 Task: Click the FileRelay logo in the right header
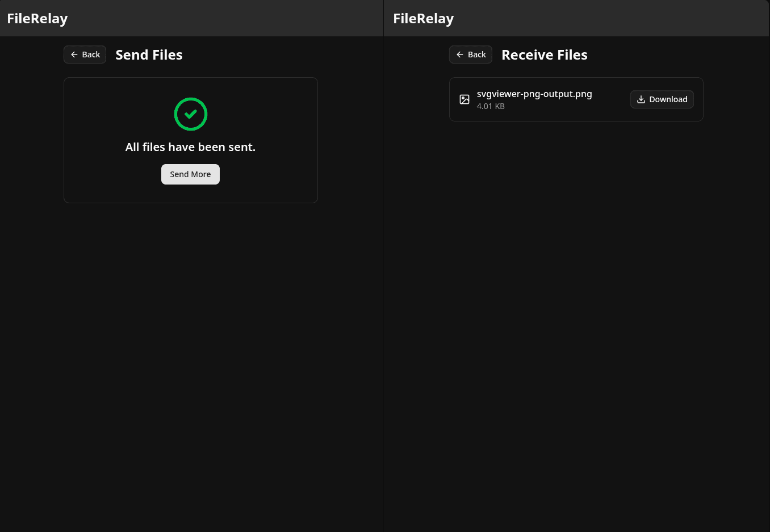pyautogui.click(x=423, y=18)
